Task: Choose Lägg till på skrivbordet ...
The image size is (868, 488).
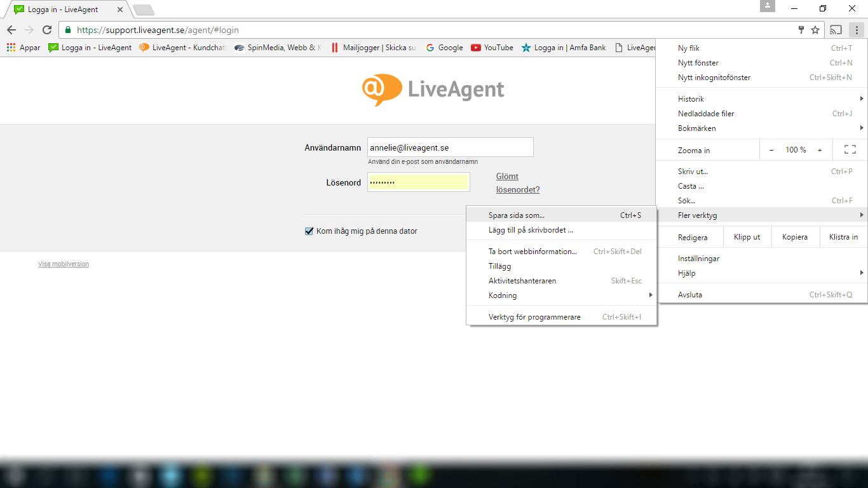Action: 562,230
